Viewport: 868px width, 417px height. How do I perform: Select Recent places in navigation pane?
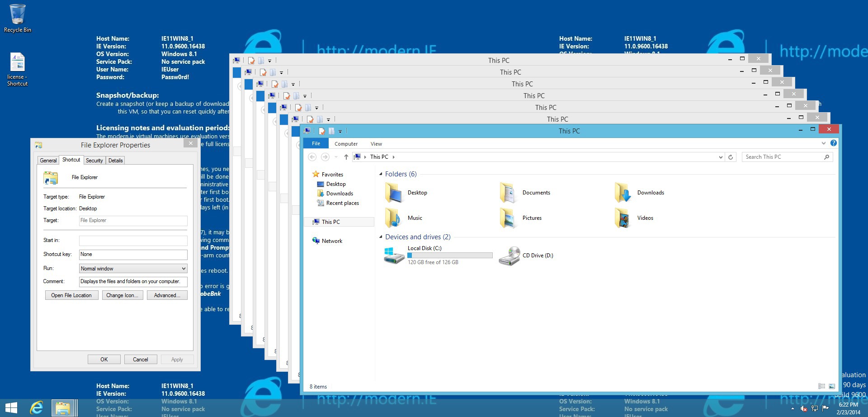338,203
